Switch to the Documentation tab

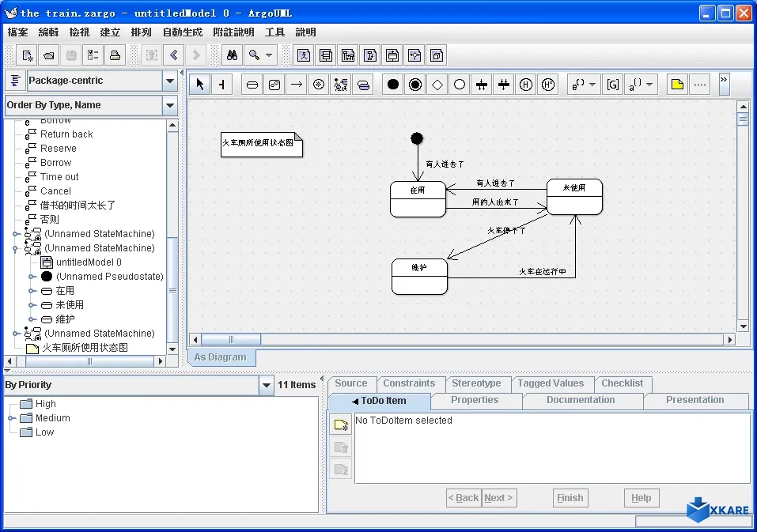[581, 400]
